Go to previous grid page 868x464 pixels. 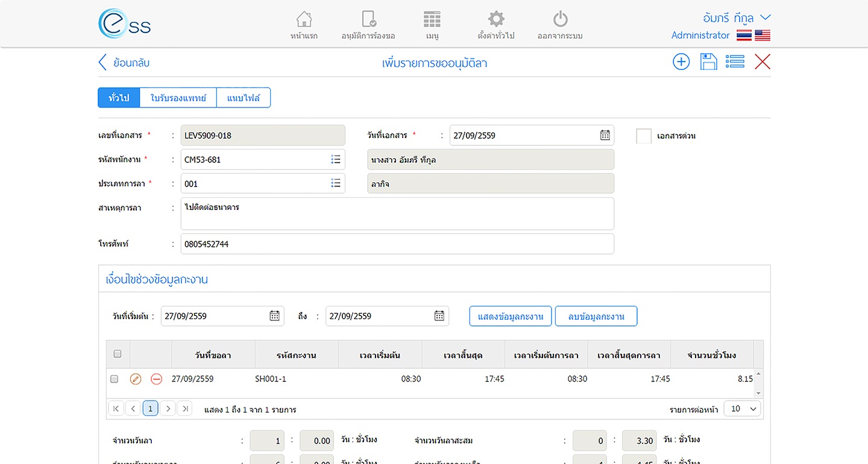point(133,409)
